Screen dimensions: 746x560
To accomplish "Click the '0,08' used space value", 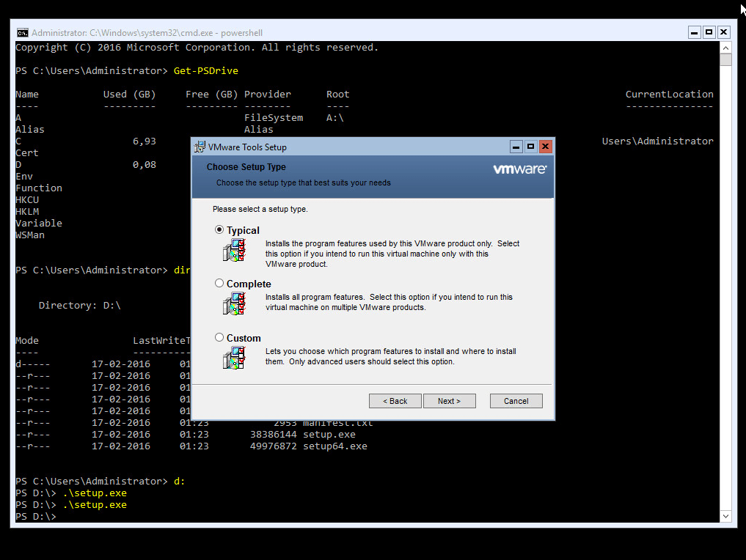I will click(145, 165).
